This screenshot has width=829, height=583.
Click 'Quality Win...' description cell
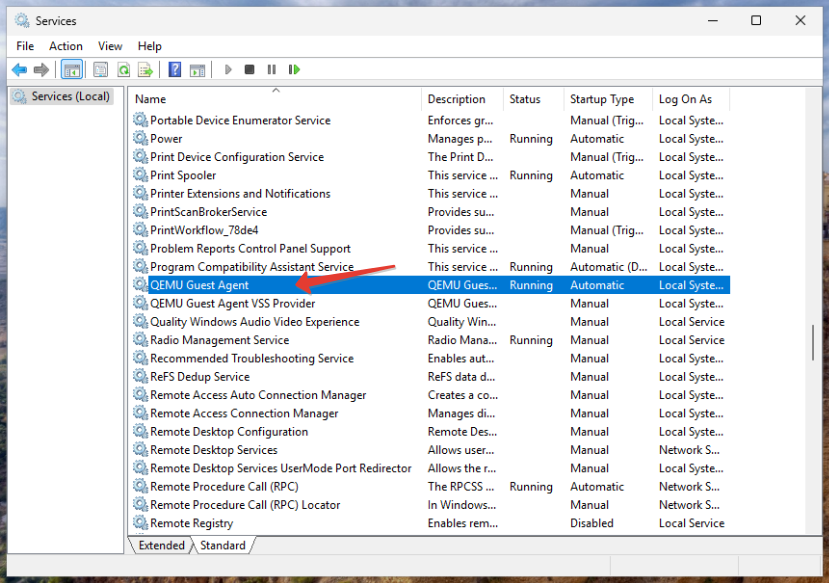(462, 322)
